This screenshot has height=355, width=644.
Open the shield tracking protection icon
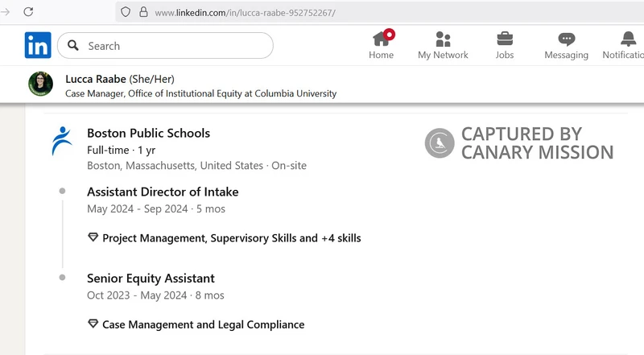point(125,12)
